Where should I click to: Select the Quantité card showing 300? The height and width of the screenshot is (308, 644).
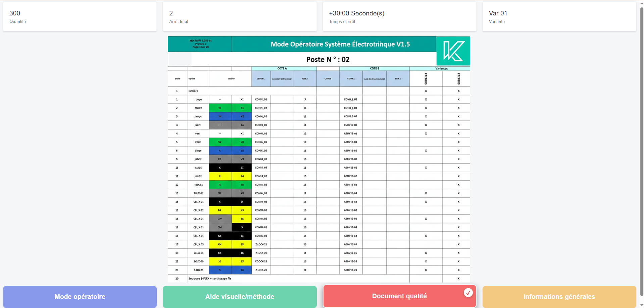coord(80,17)
